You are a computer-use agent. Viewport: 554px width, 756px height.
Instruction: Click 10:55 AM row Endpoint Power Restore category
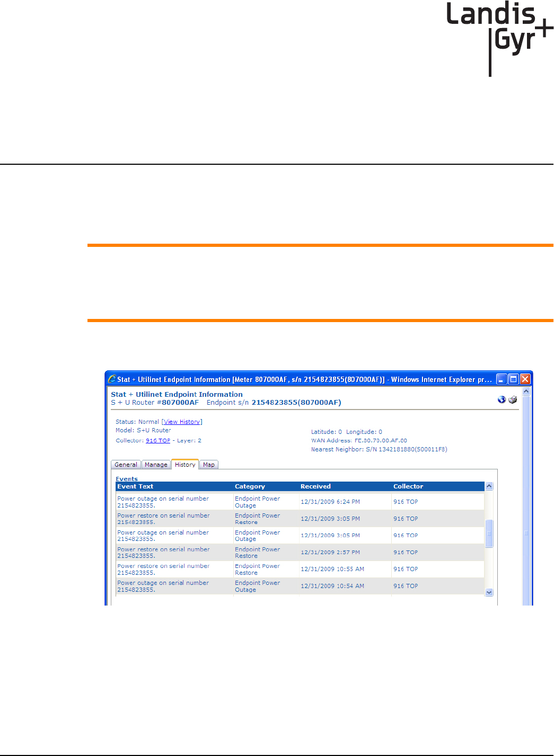pyautogui.click(x=257, y=569)
